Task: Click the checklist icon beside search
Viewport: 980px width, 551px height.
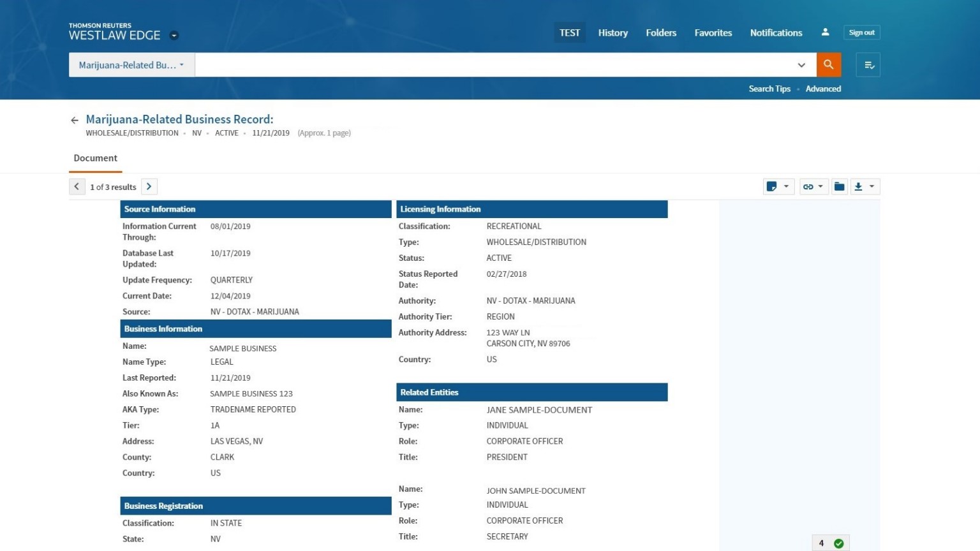Action: (x=868, y=64)
